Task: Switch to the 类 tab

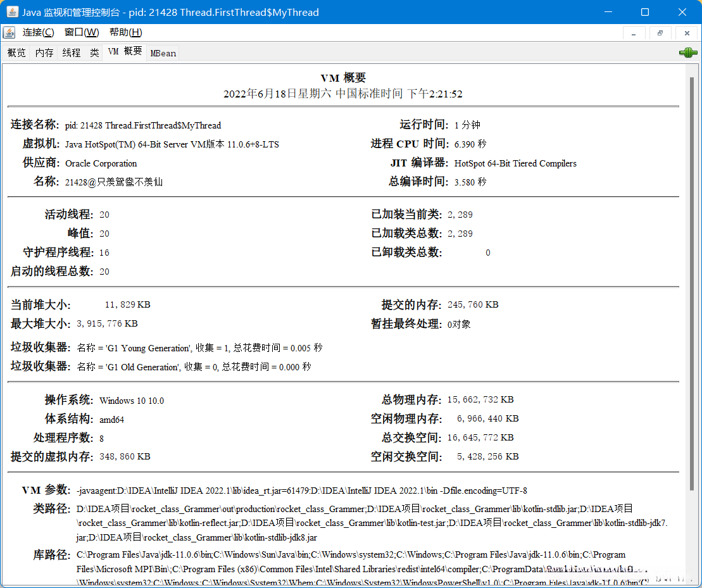Action: coord(94,53)
